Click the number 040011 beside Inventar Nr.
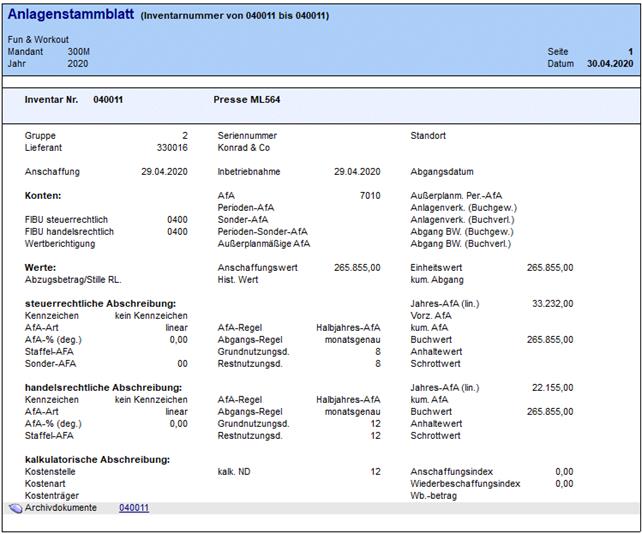 coord(108,100)
